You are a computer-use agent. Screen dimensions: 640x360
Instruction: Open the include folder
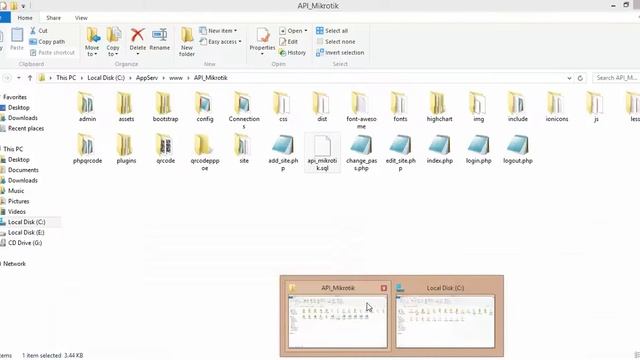coord(518,107)
